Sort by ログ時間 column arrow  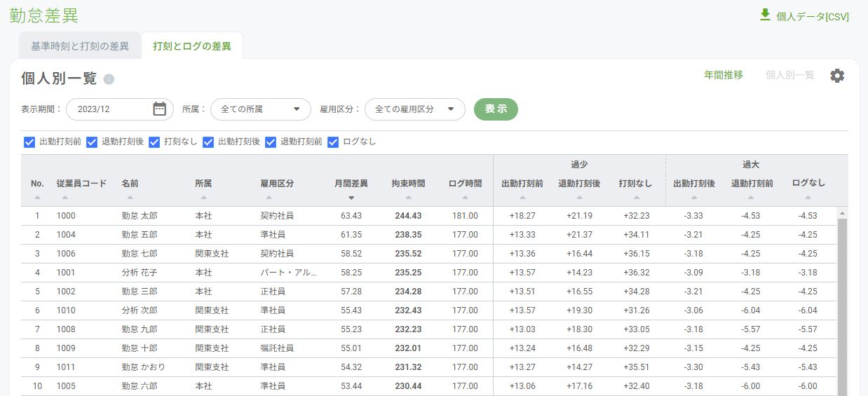coord(465,198)
